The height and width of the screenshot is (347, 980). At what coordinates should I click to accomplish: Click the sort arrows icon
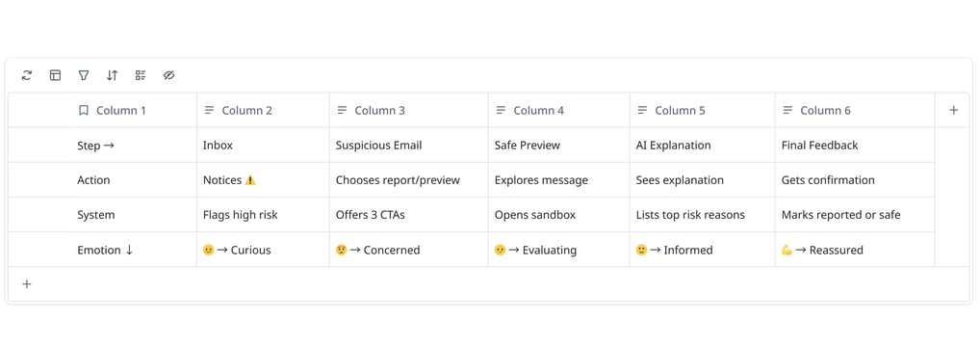[112, 75]
